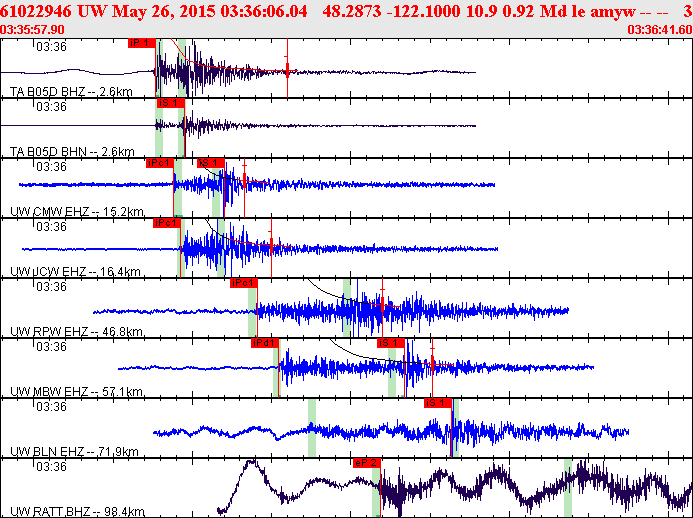The image size is (693, 518).
Task: Select the eP 2 pick flag on UW RATT trace
Action: tap(367, 463)
